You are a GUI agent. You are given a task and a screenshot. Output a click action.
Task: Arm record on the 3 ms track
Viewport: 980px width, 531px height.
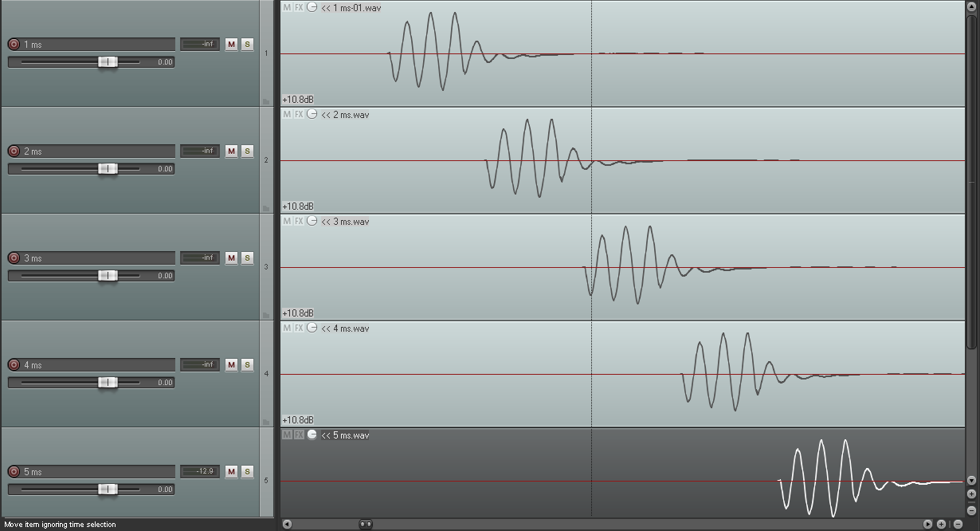coord(14,258)
